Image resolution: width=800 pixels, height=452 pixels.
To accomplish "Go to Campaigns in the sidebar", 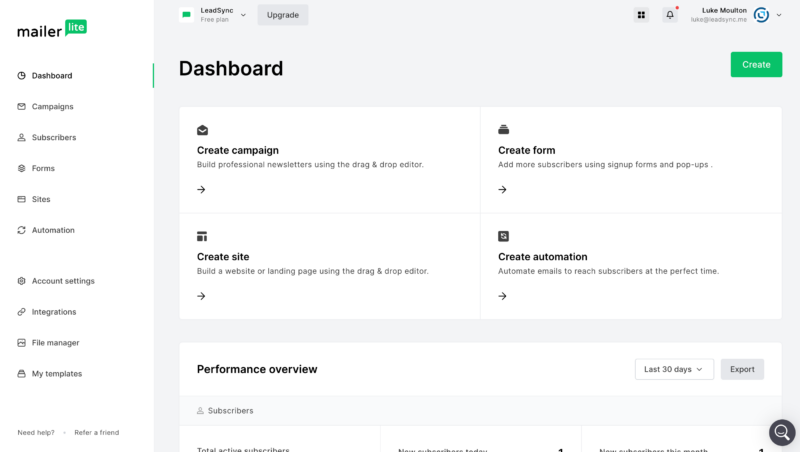I will 52,106.
